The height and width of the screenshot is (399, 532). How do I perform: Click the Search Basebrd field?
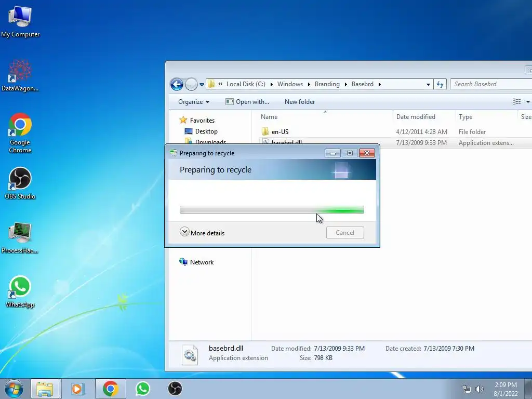pos(491,84)
